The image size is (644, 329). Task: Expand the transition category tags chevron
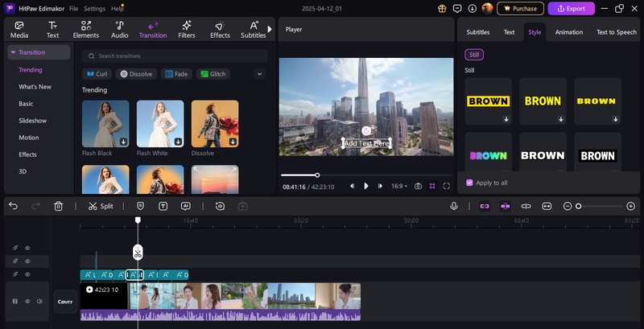click(x=259, y=74)
